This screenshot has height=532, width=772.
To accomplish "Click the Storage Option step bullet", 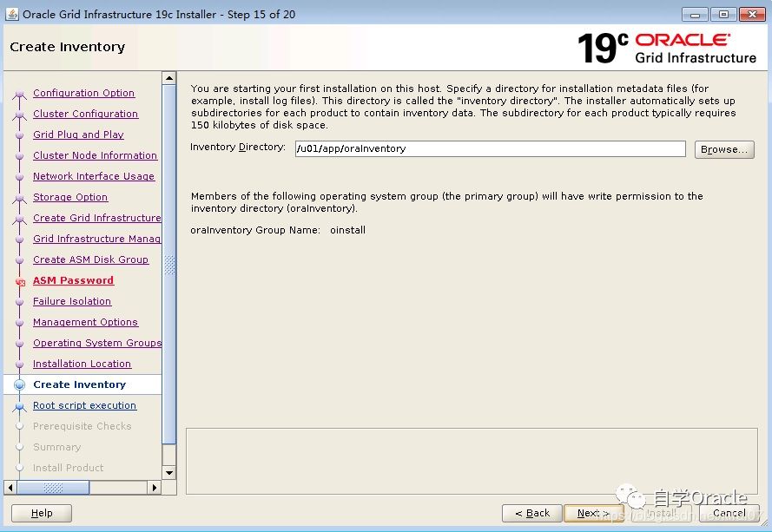I will (x=20, y=198).
